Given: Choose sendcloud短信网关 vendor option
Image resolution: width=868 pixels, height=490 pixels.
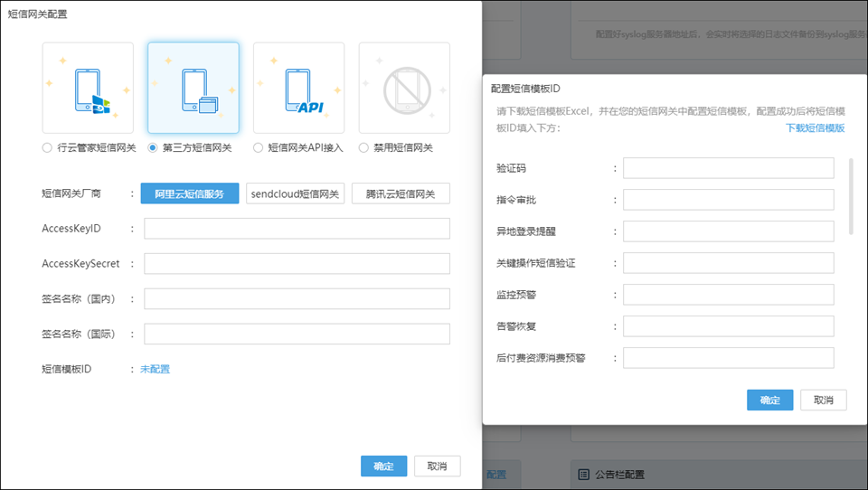Looking at the screenshot, I should point(295,193).
